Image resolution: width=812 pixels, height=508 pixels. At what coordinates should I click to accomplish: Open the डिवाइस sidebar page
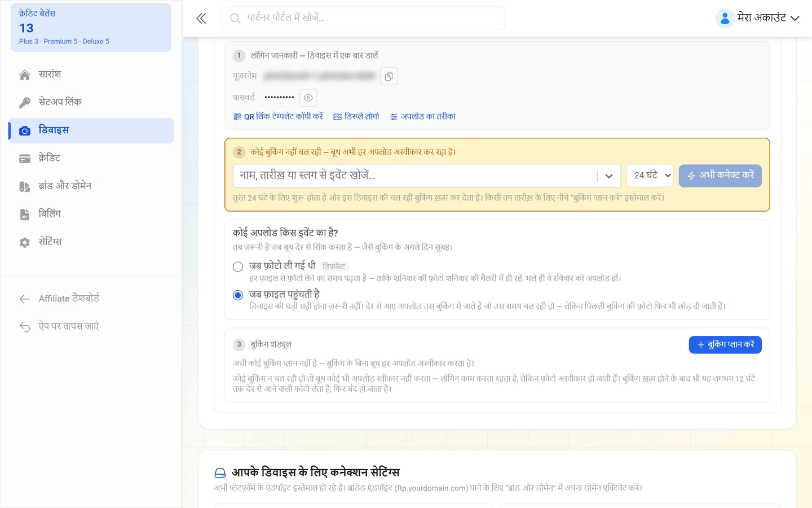91,130
